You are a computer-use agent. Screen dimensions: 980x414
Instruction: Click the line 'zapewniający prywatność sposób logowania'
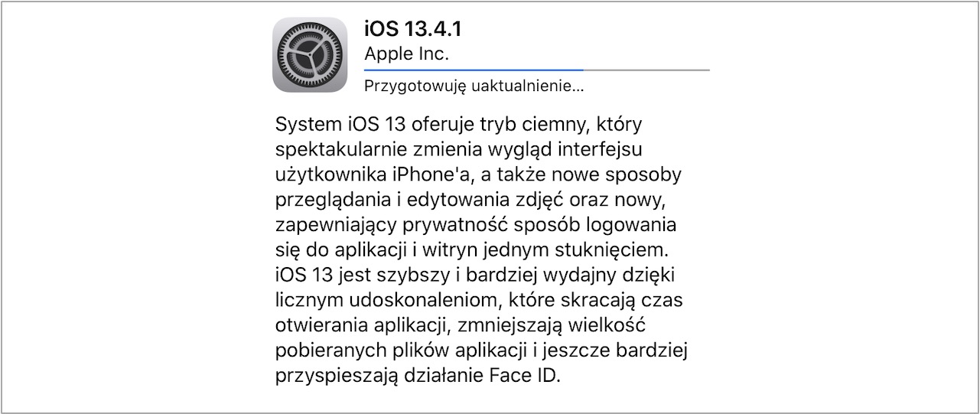point(475,226)
